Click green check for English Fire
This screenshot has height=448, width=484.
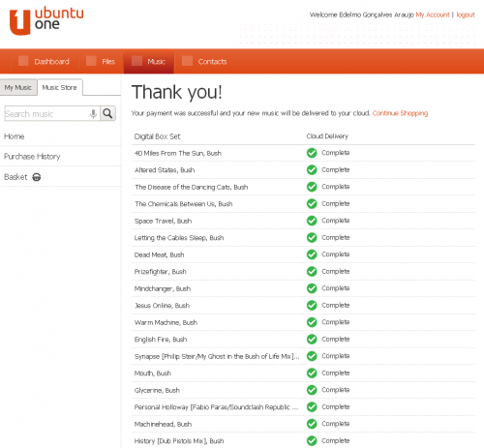(x=312, y=339)
